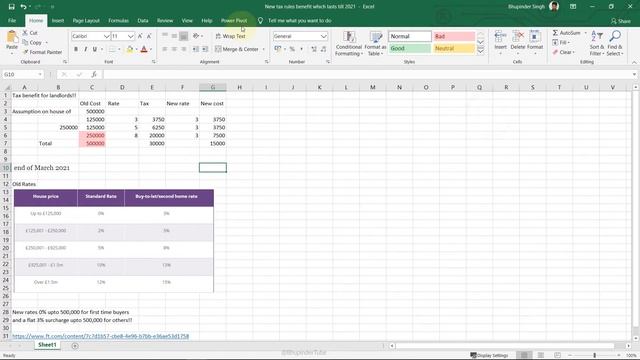This screenshot has height=360, width=640.
Task: Cut the selection with the scissors icon
Action: (25, 33)
